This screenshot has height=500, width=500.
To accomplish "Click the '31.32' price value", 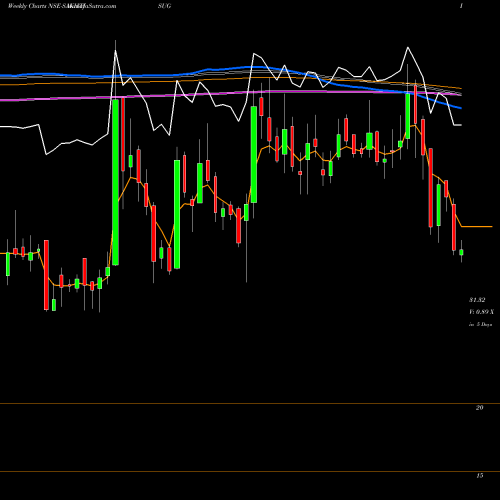I will (x=477, y=300).
